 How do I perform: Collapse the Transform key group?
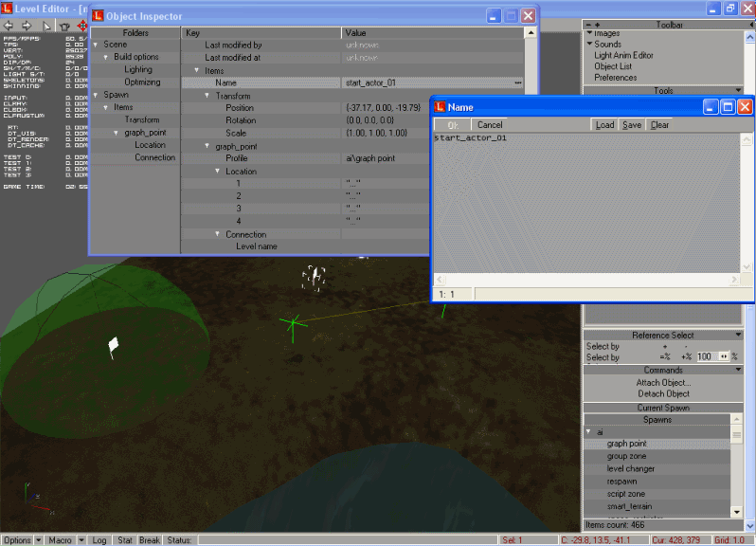(207, 96)
